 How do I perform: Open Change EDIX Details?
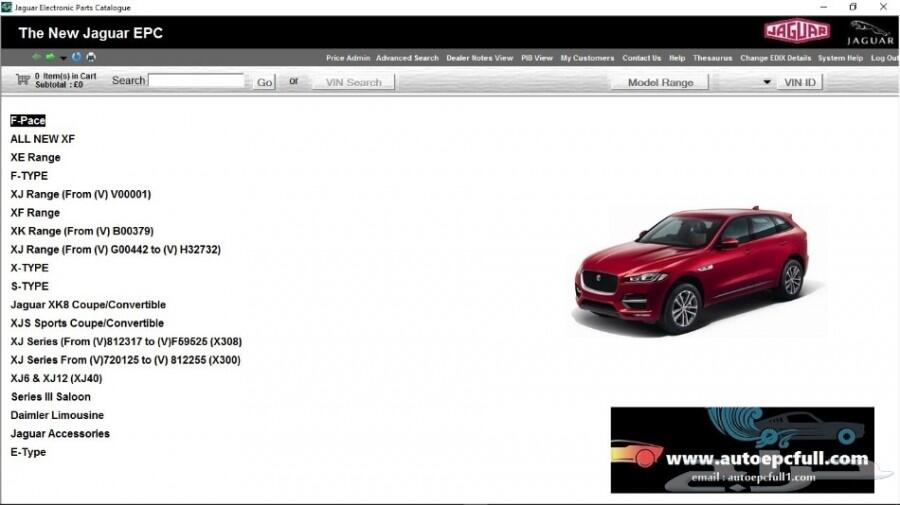pos(775,58)
